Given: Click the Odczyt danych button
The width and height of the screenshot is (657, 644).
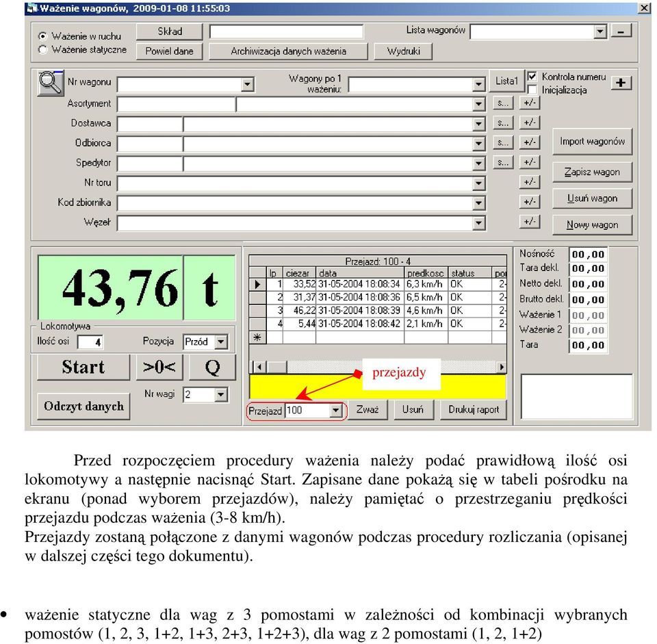Looking at the screenshot, I should pos(83,407).
